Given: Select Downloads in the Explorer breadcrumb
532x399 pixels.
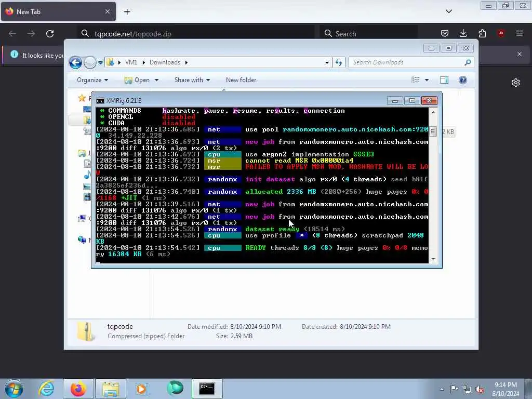Looking at the screenshot, I should tap(165, 62).
